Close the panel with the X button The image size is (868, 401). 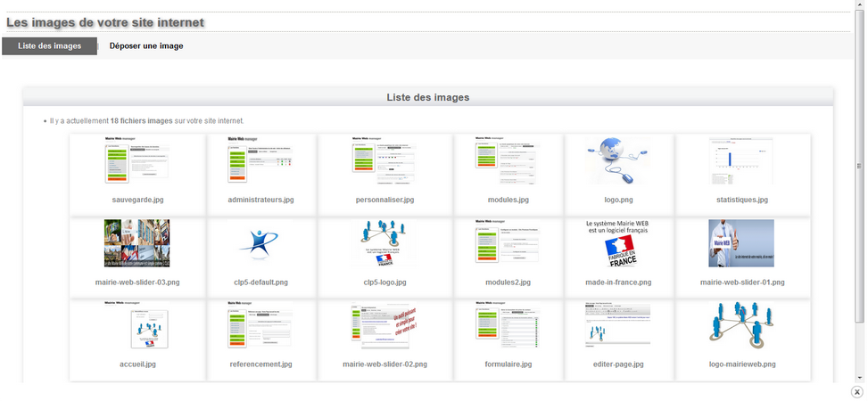coord(857,391)
